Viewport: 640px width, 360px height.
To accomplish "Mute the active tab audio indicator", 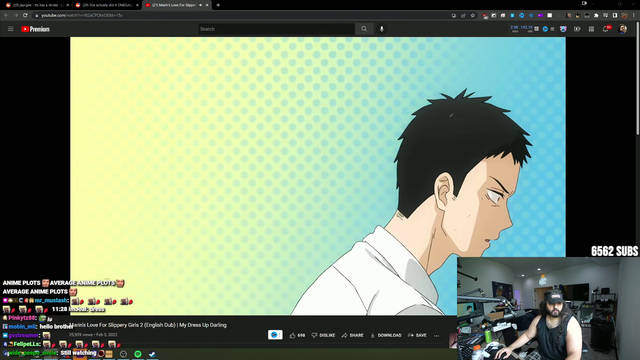I will point(201,5).
